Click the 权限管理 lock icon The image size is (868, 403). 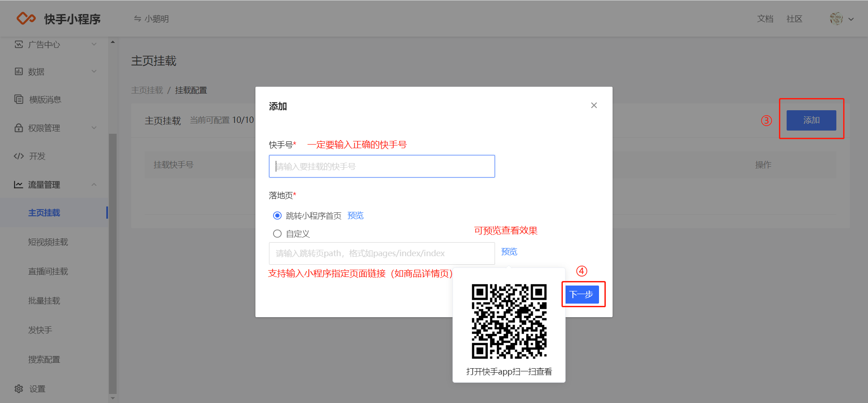pos(19,128)
